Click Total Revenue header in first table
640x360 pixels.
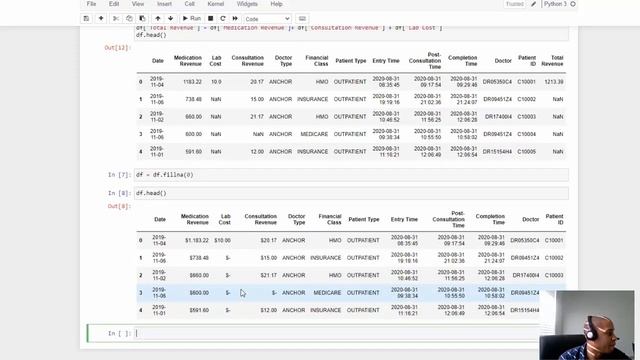(552, 61)
